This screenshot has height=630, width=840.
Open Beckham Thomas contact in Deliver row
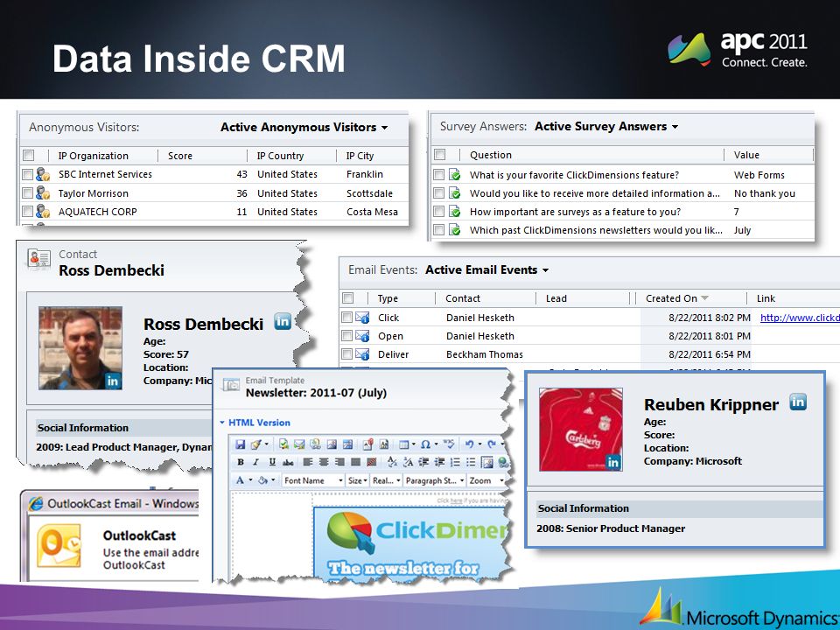(484, 354)
